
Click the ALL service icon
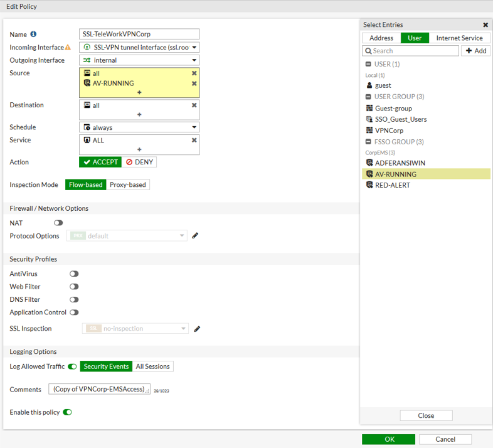pos(87,140)
